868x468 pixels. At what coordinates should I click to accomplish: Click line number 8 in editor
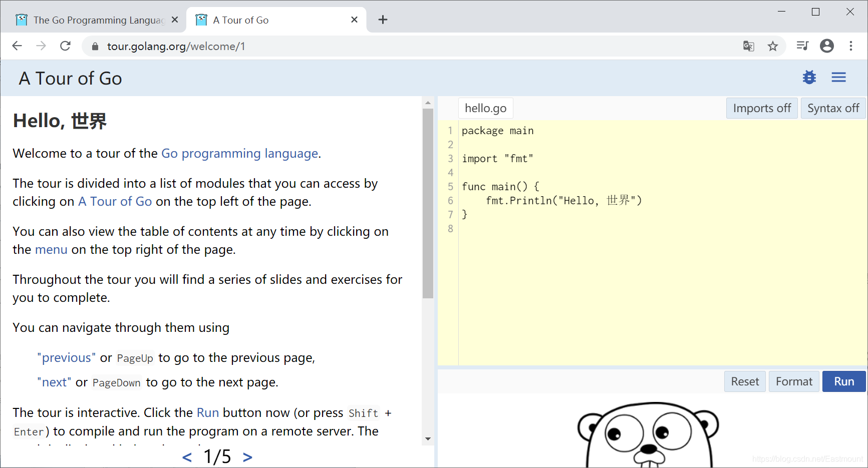coord(450,229)
